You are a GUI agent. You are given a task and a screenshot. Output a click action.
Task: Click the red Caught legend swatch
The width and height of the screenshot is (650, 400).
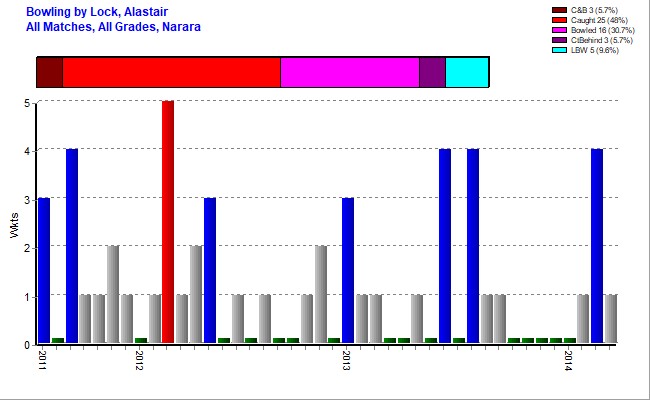(559, 20)
